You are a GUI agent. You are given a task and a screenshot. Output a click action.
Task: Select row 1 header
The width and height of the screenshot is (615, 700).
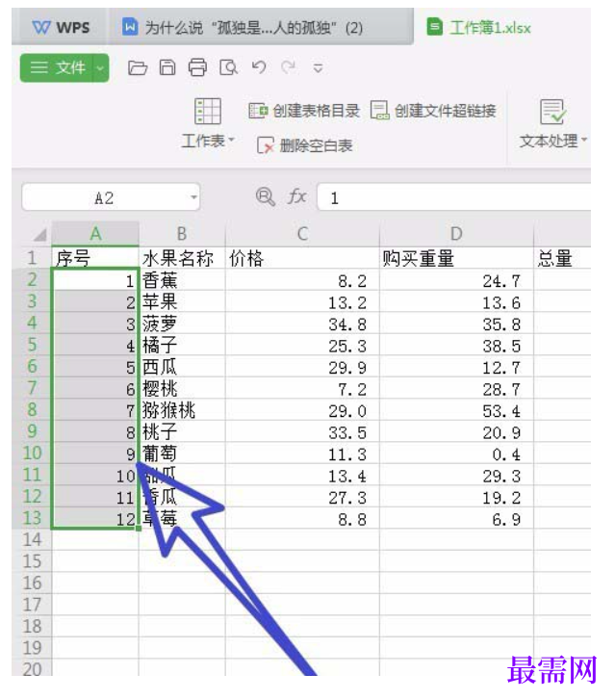click(x=32, y=258)
